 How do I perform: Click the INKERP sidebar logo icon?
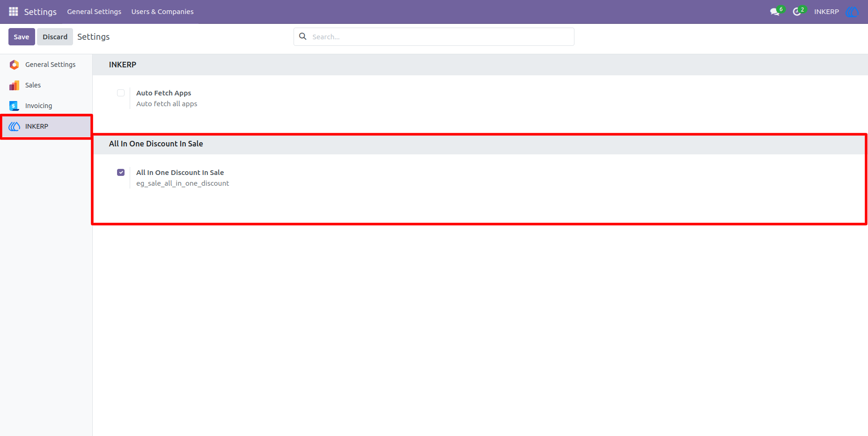(15, 126)
